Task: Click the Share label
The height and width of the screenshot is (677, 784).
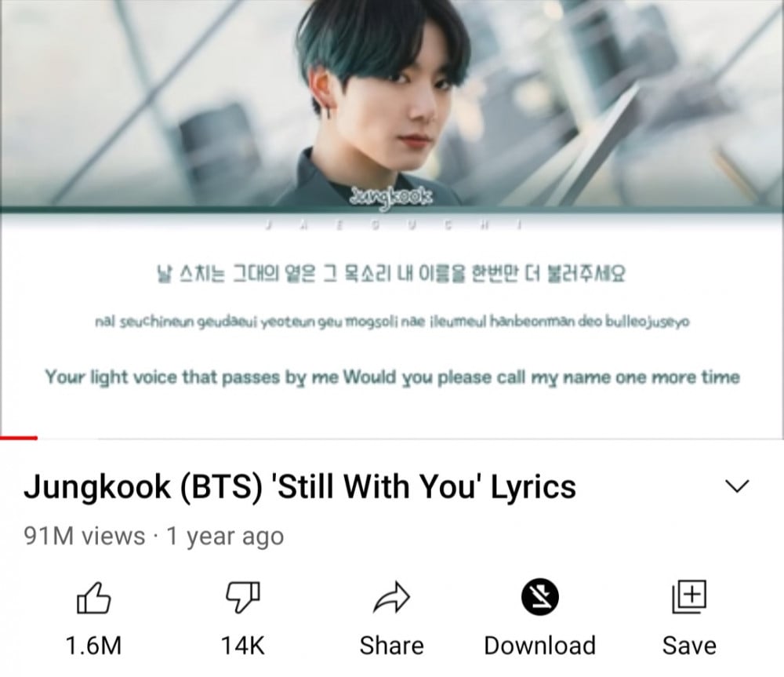Action: click(391, 646)
